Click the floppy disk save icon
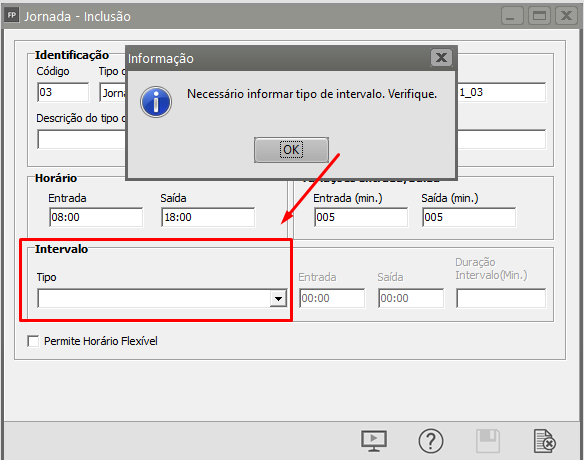This screenshot has height=460, width=584. pos(488,441)
